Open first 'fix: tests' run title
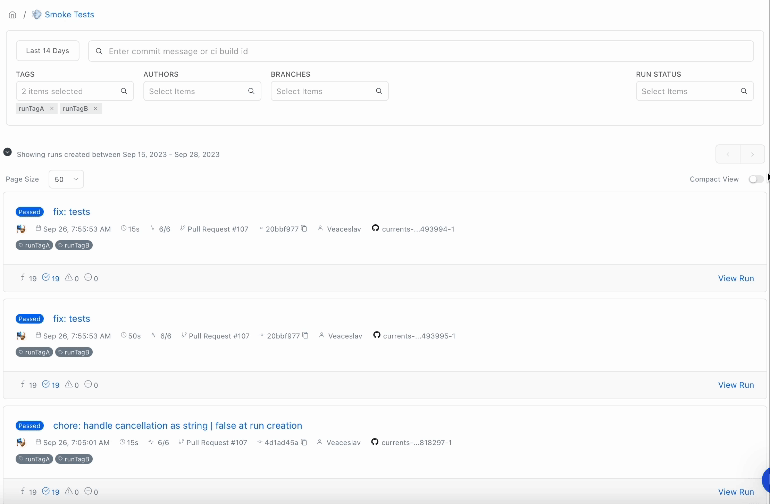This screenshot has height=504, width=770. point(72,212)
